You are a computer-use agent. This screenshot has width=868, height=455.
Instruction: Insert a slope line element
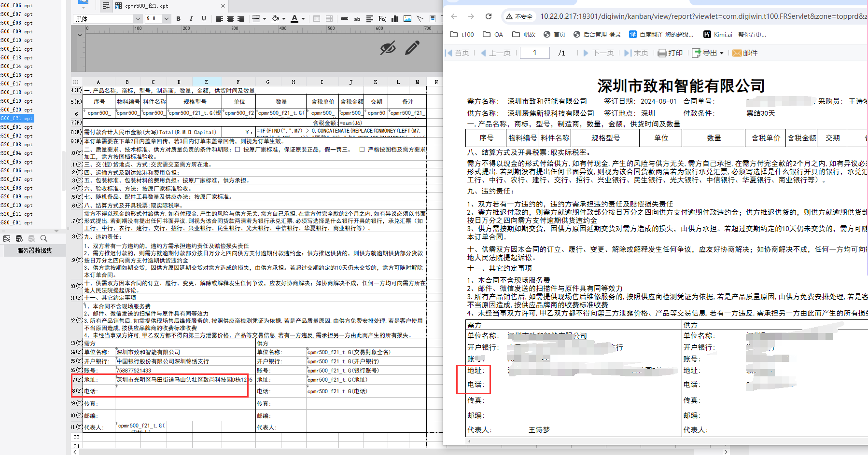420,19
